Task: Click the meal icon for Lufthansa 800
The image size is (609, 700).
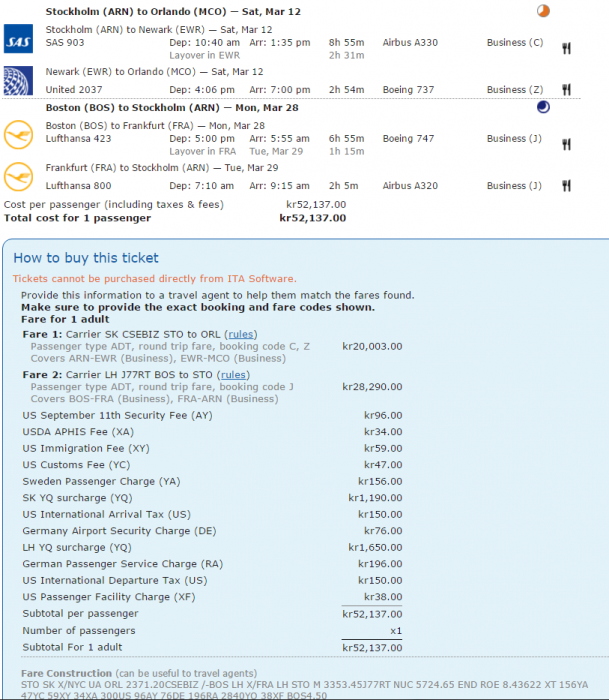Action: [566, 185]
